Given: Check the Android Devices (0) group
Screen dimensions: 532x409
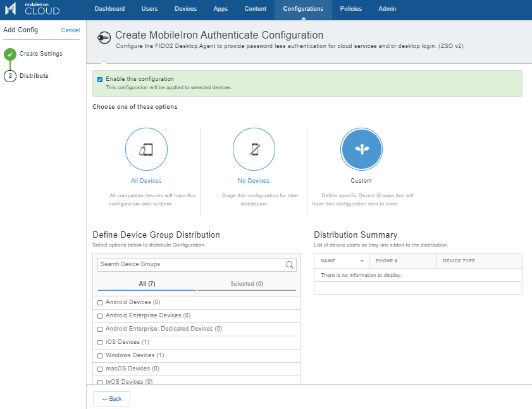Looking at the screenshot, I should 100,303.
